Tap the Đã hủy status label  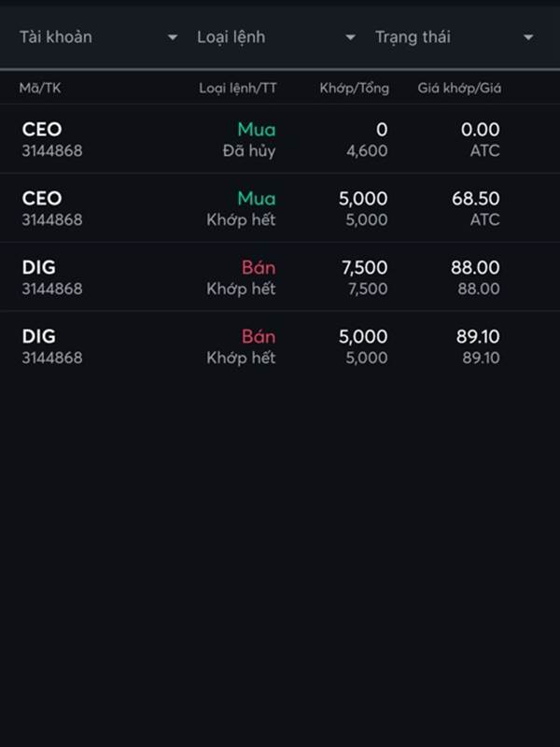point(249,151)
